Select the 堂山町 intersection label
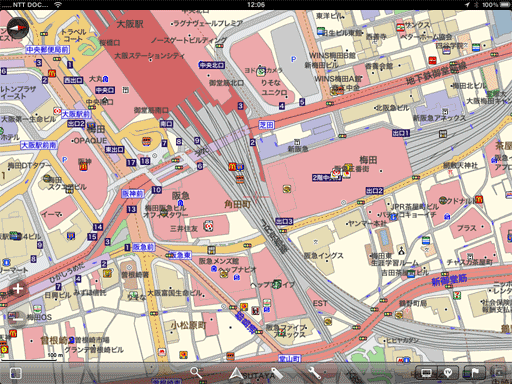512x384 pixels. 289,359
